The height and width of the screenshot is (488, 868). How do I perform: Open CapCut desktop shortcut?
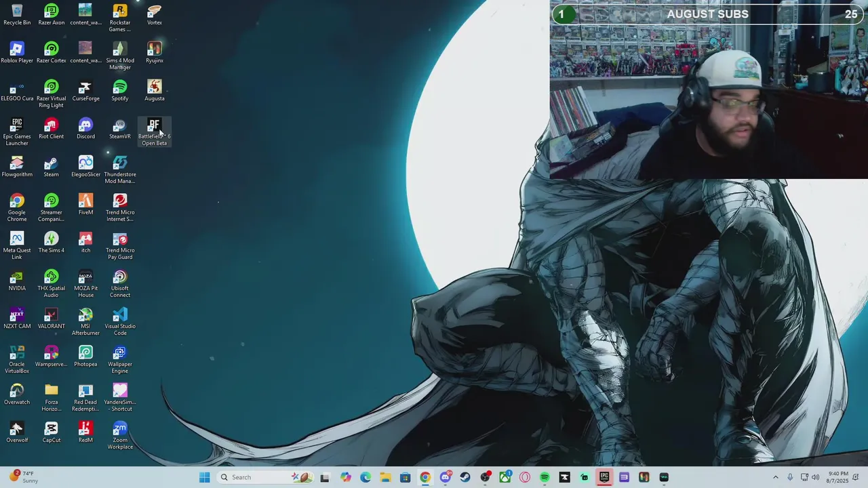(52, 432)
